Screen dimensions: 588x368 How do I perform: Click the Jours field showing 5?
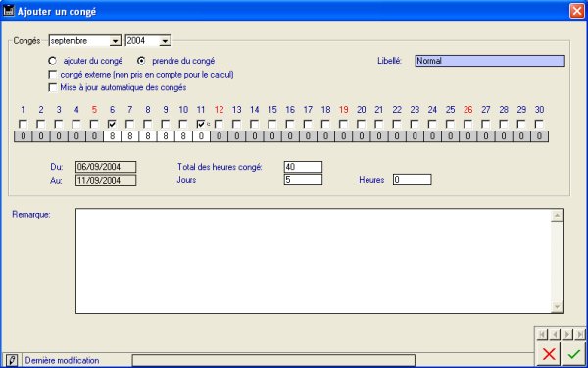click(303, 180)
